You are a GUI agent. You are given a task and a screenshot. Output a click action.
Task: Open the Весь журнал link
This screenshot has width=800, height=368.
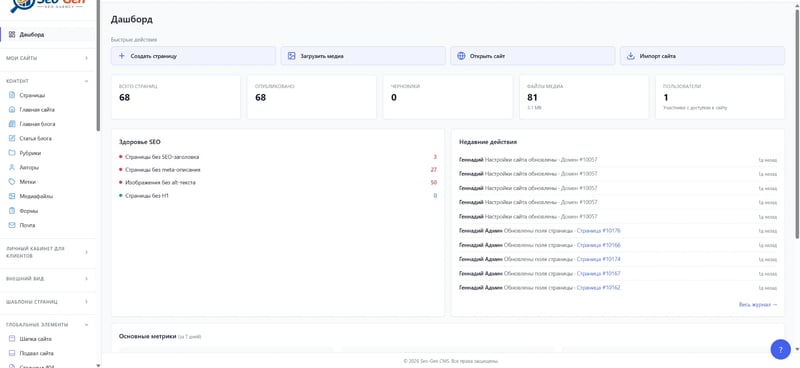click(x=758, y=305)
